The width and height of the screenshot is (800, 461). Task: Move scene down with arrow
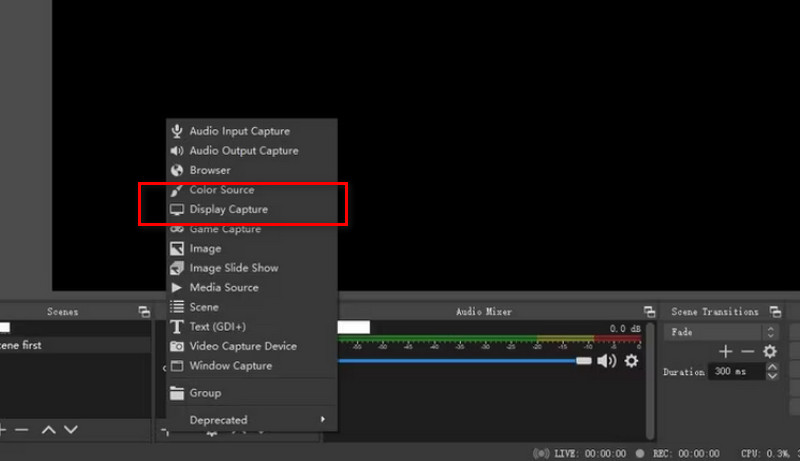(x=70, y=429)
